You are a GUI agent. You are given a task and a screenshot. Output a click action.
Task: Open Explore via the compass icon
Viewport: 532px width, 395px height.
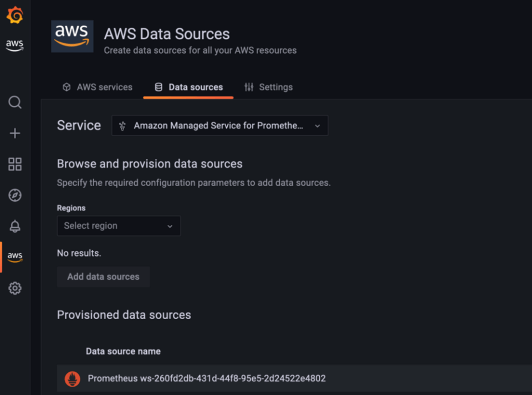(15, 196)
